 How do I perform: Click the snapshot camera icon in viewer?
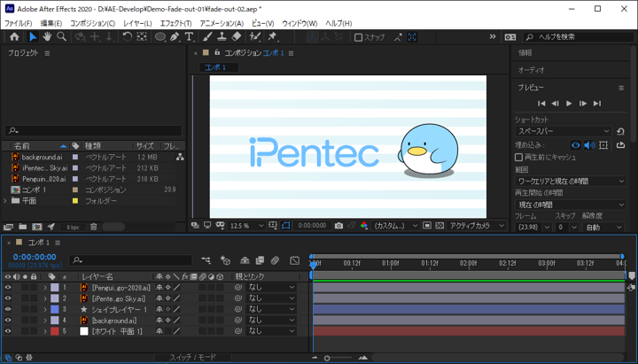pos(338,225)
